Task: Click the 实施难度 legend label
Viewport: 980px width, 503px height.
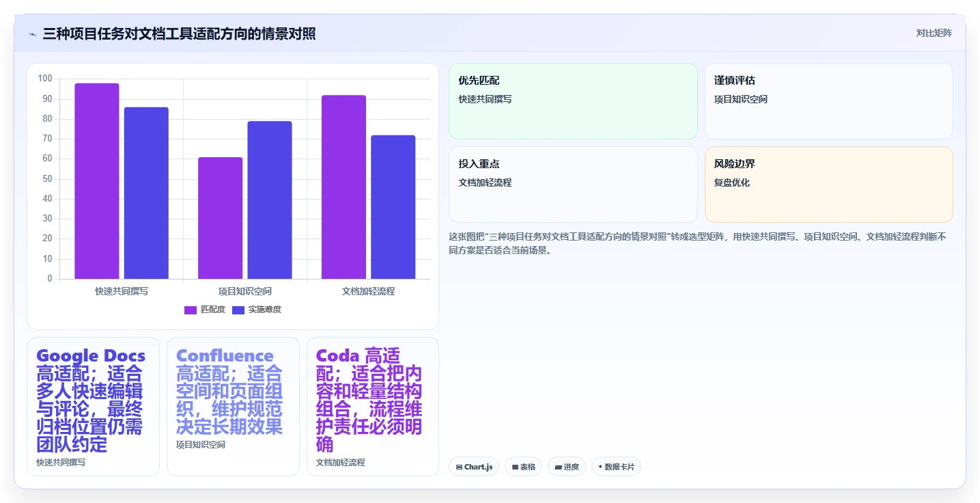Action: (265, 310)
